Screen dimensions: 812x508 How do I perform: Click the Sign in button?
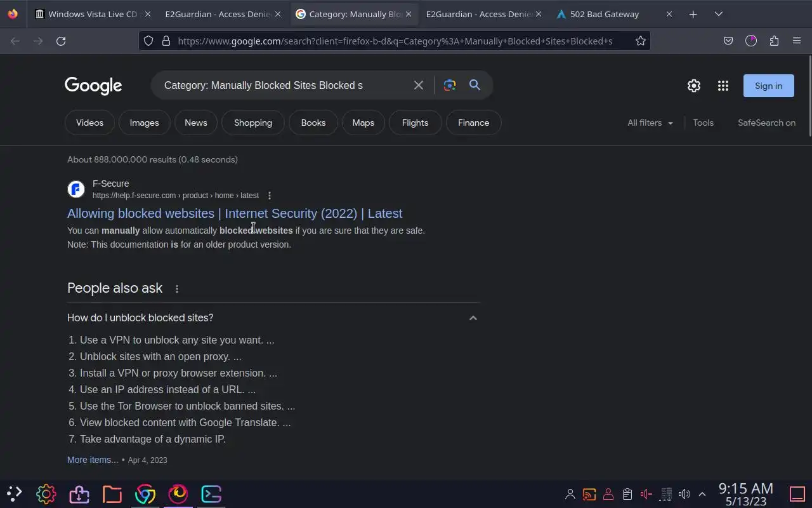pyautogui.click(x=769, y=86)
